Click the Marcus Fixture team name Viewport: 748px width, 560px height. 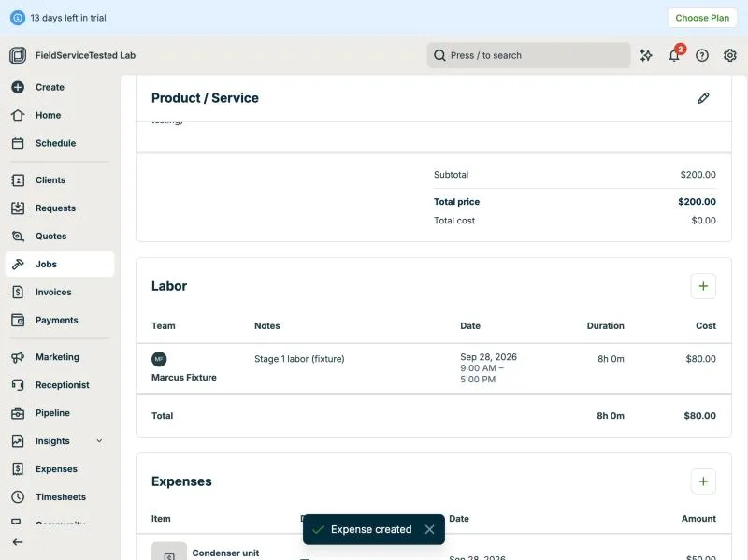click(x=183, y=378)
